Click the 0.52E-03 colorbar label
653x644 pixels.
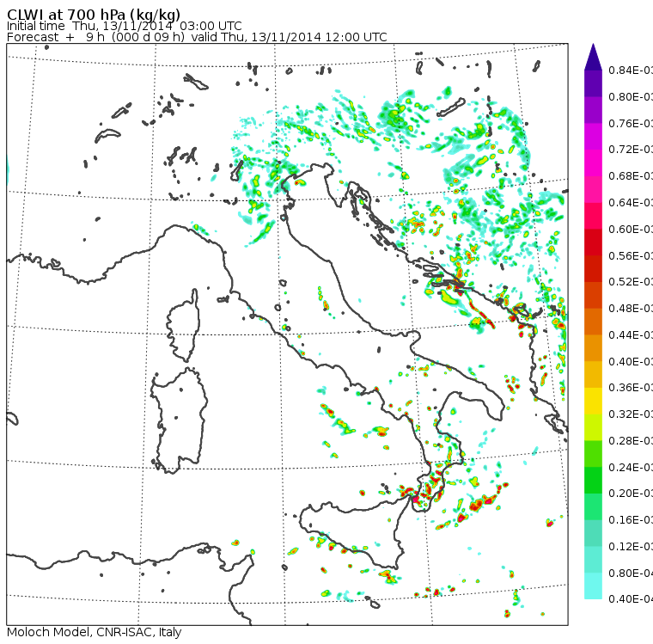coord(631,282)
